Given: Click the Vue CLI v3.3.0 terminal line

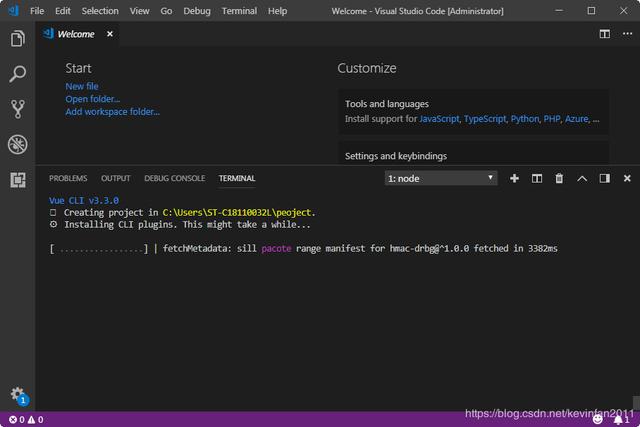Looking at the screenshot, I should click(x=84, y=200).
